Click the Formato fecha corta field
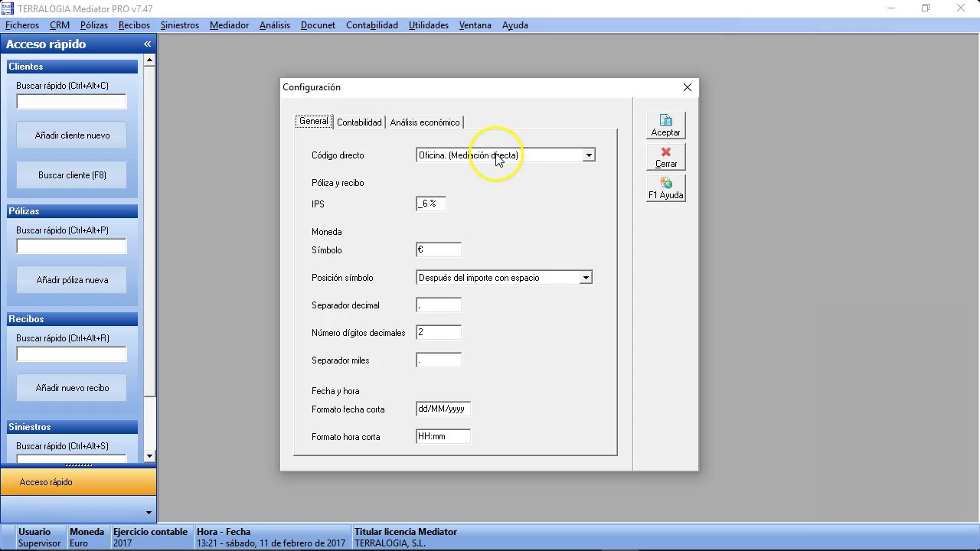This screenshot has width=980, height=551. [443, 409]
